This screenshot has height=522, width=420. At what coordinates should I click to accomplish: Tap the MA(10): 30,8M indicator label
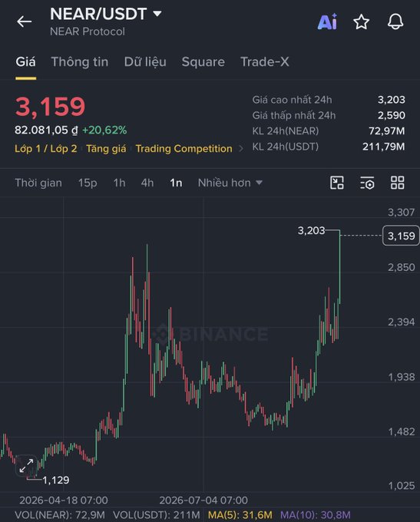click(x=315, y=515)
